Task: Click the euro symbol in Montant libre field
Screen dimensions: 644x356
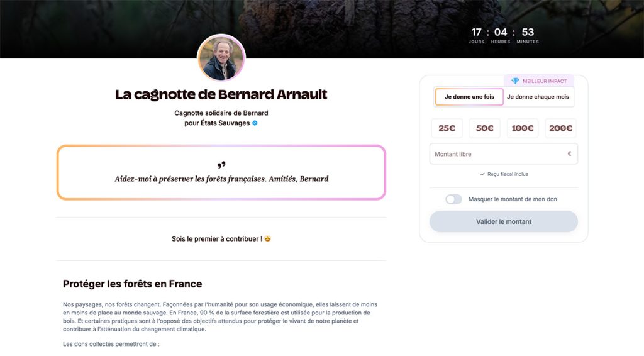Action: click(x=569, y=153)
